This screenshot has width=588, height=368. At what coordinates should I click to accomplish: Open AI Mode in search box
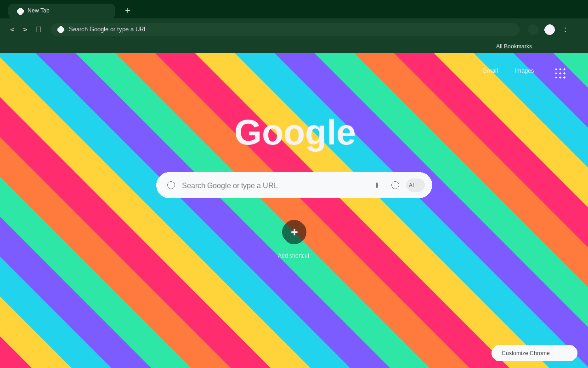[x=415, y=185]
